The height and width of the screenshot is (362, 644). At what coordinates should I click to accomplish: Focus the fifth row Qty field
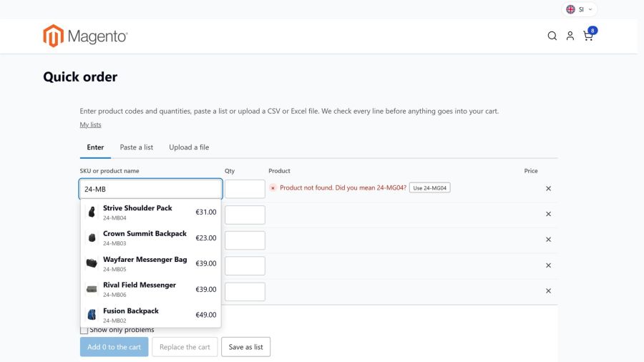(245, 291)
